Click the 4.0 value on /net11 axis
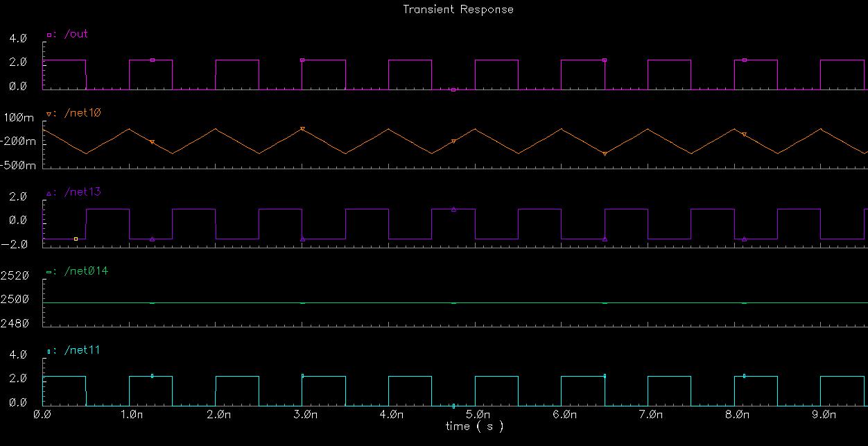This screenshot has height=446, width=868. point(19,354)
